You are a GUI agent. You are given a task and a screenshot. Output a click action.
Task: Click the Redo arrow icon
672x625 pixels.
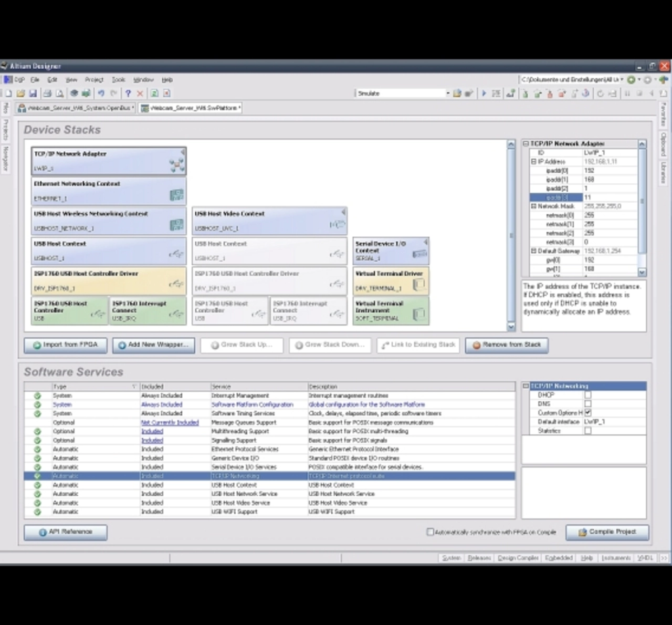pos(113,93)
